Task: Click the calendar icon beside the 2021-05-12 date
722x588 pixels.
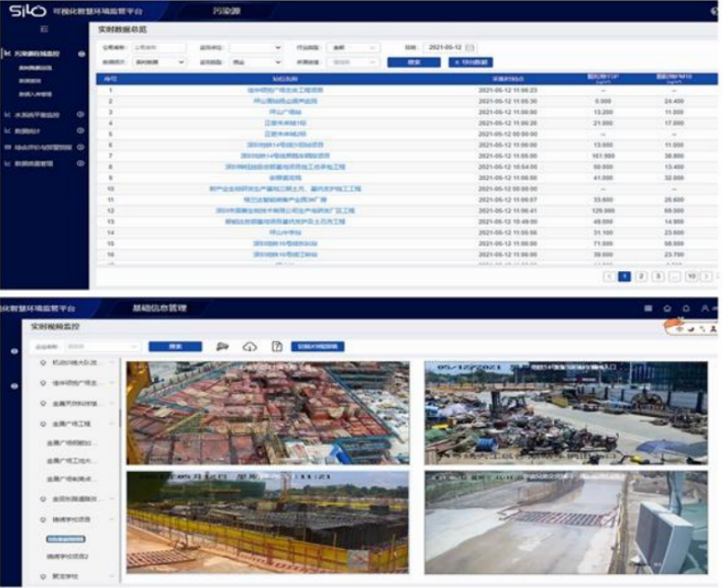Action: (470, 46)
